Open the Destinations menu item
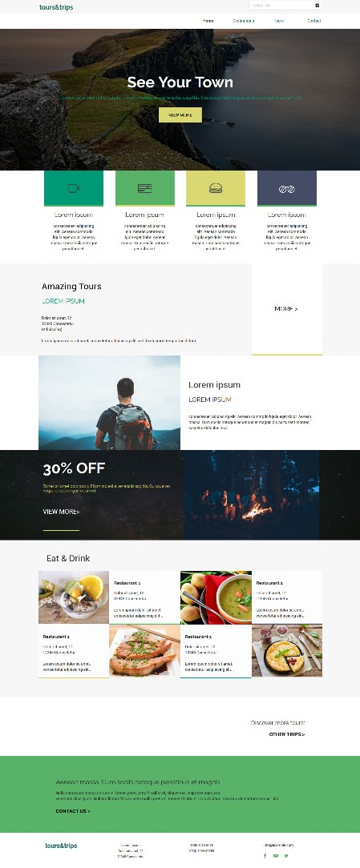360x868 pixels. pos(244,21)
